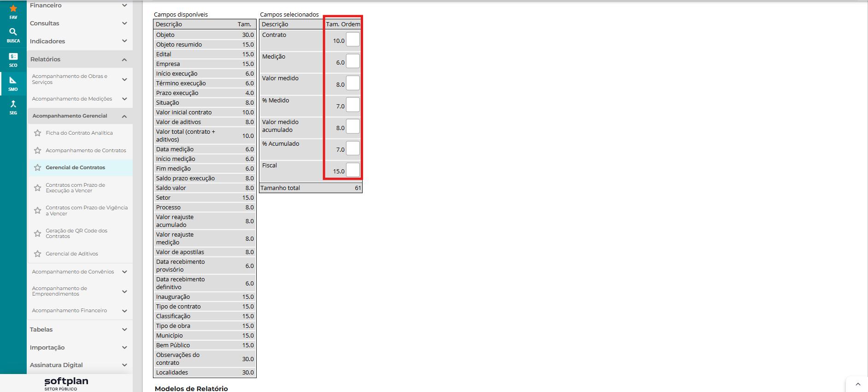Image resolution: width=868 pixels, height=392 pixels.
Task: Click the Ordem box for Fiscal
Action: [x=353, y=170]
